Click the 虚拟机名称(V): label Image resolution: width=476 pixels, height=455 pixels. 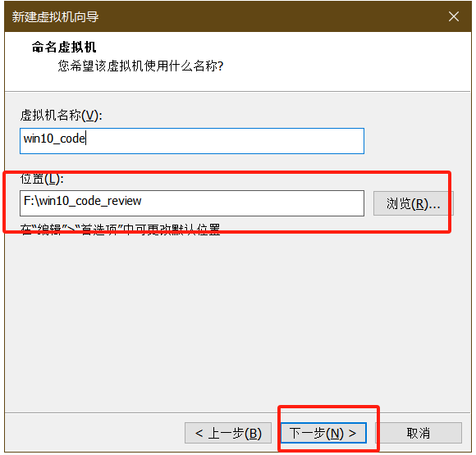(62, 116)
